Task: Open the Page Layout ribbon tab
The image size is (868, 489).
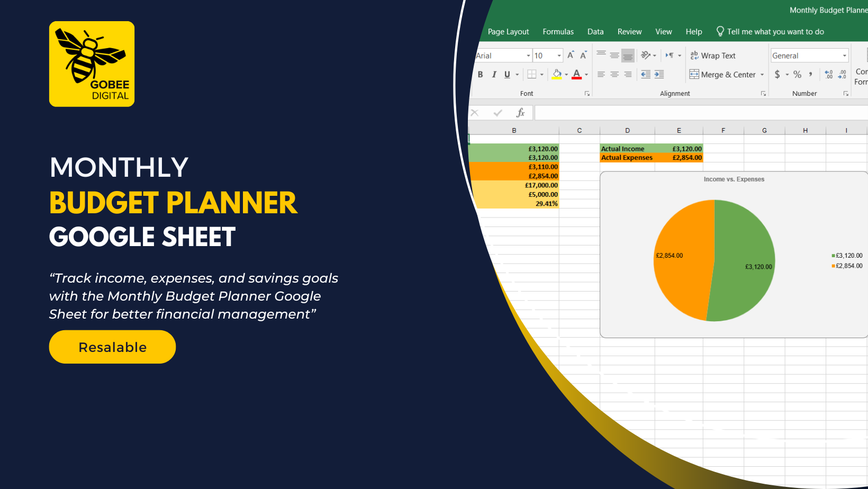Action: (508, 32)
